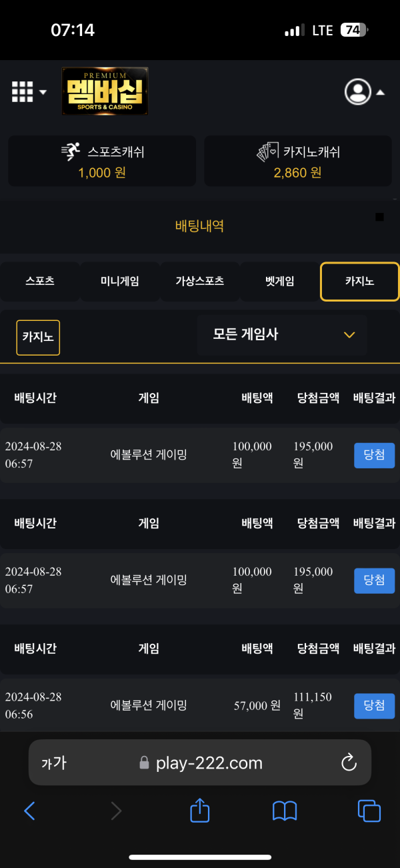Tap the 당첨 badge on the 57,000 원 bet
Viewport: 400px width, 868px height.
tap(374, 706)
